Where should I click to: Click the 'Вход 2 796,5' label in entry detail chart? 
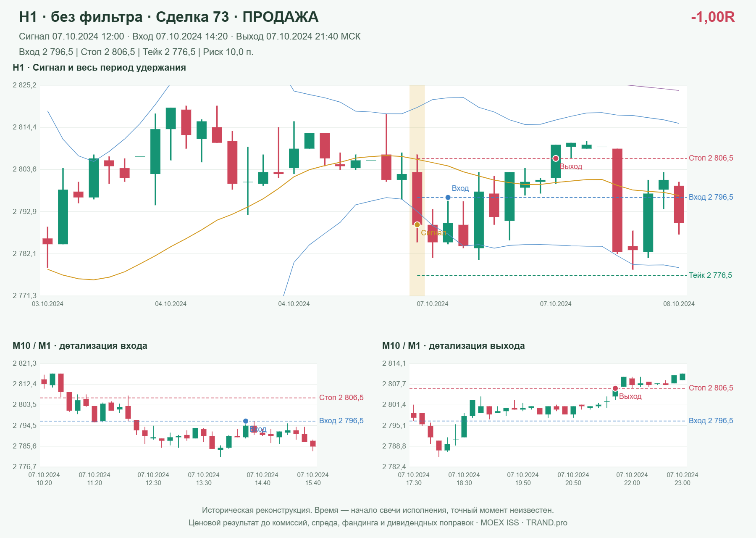[x=341, y=421]
